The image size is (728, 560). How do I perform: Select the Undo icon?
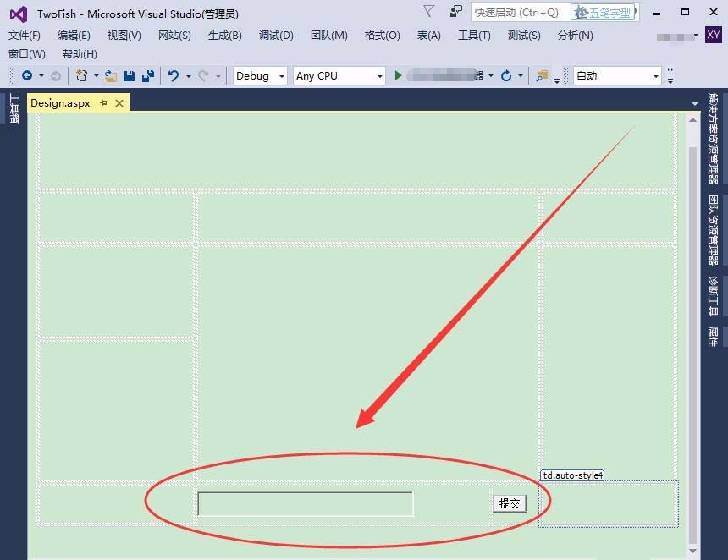coord(174,75)
